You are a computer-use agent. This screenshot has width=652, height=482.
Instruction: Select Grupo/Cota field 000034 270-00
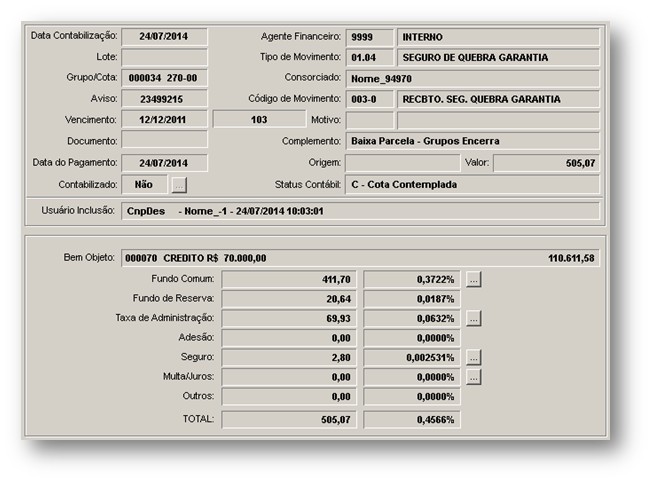[164, 78]
